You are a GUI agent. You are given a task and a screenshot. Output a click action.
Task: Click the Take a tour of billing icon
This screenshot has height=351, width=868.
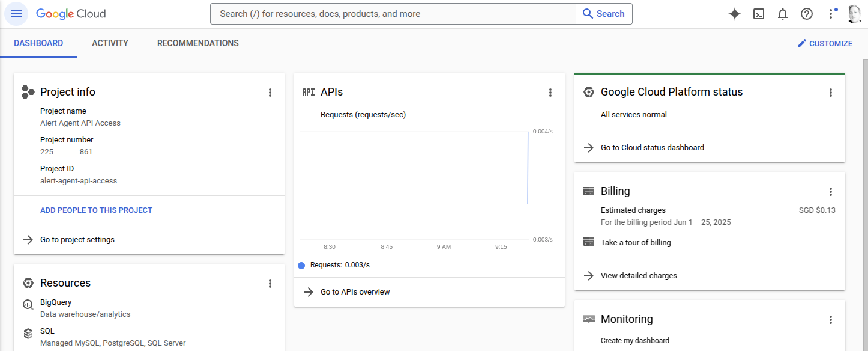tap(589, 242)
